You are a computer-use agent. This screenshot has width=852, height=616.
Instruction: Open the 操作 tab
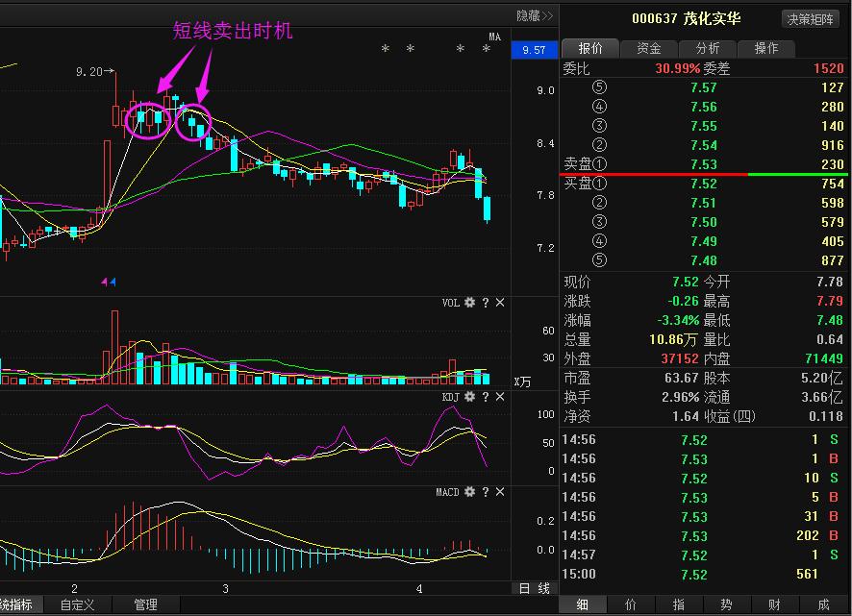765,48
